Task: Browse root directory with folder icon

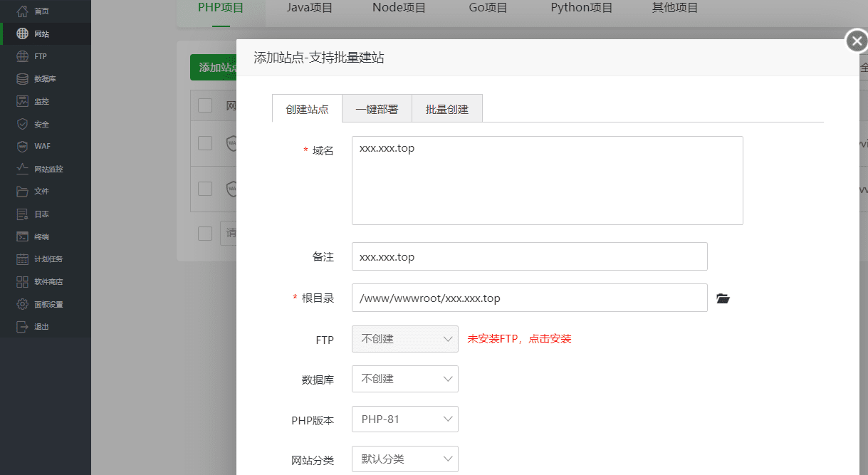Action: [723, 298]
